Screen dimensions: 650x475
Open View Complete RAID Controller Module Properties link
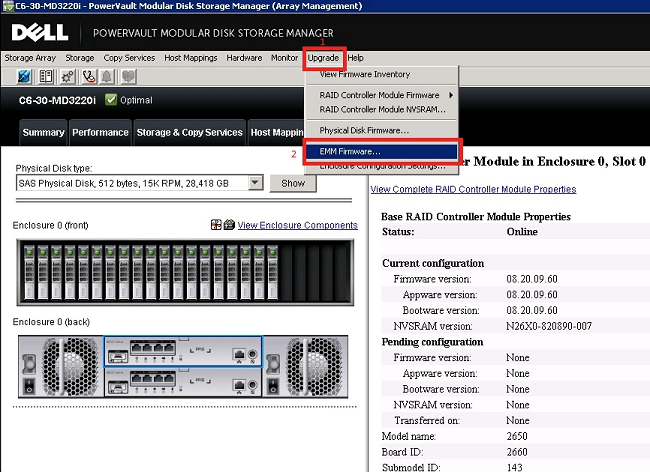click(x=473, y=189)
